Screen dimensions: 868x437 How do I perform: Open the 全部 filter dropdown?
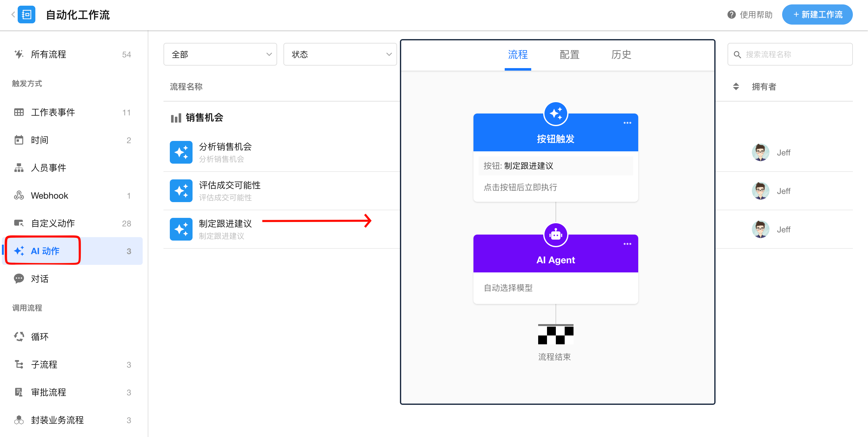coord(220,54)
